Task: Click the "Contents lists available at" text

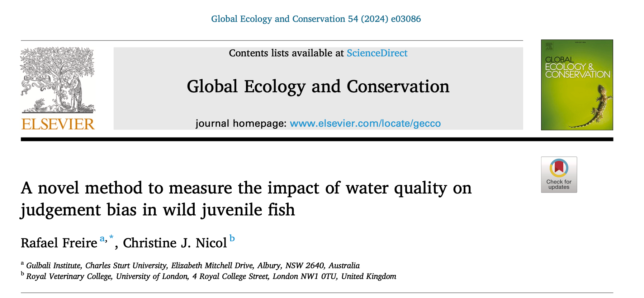Action: [x=286, y=53]
